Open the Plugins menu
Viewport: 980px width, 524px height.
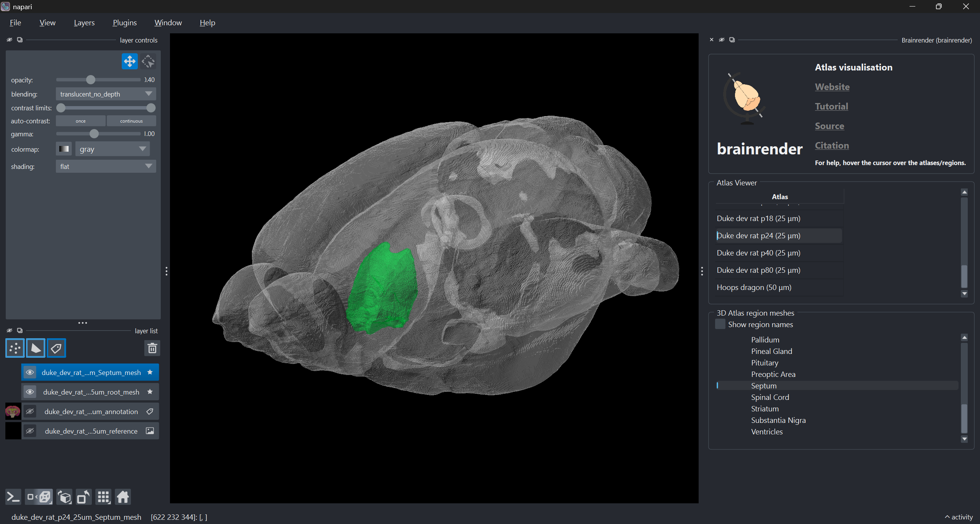tap(125, 23)
